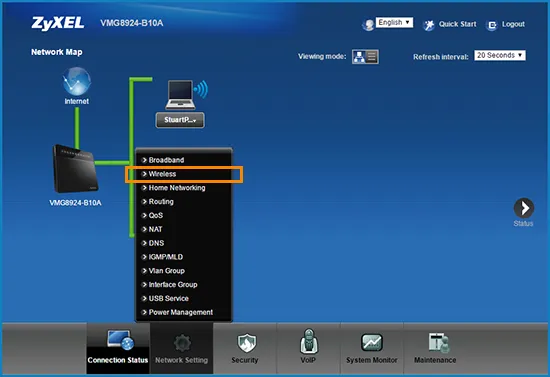
Task: Click the arrow bullet beside Routing
Action: pyautogui.click(x=144, y=202)
